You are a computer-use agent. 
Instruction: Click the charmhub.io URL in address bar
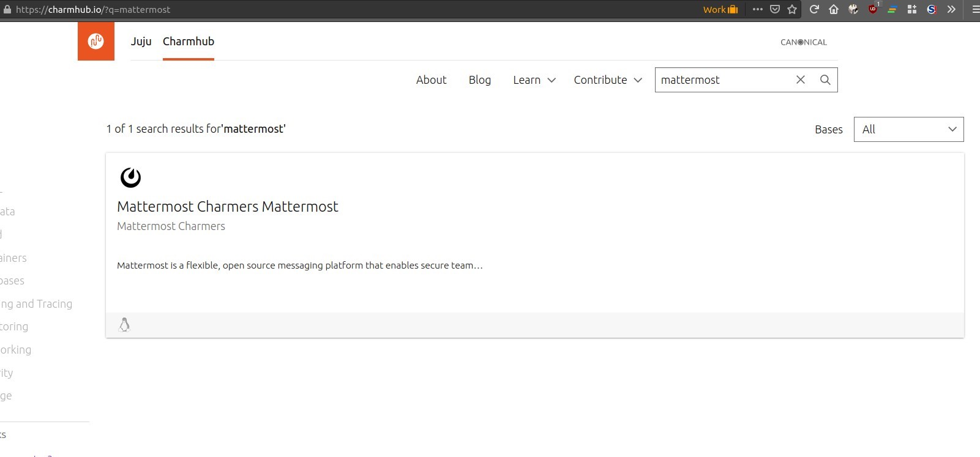(x=93, y=9)
